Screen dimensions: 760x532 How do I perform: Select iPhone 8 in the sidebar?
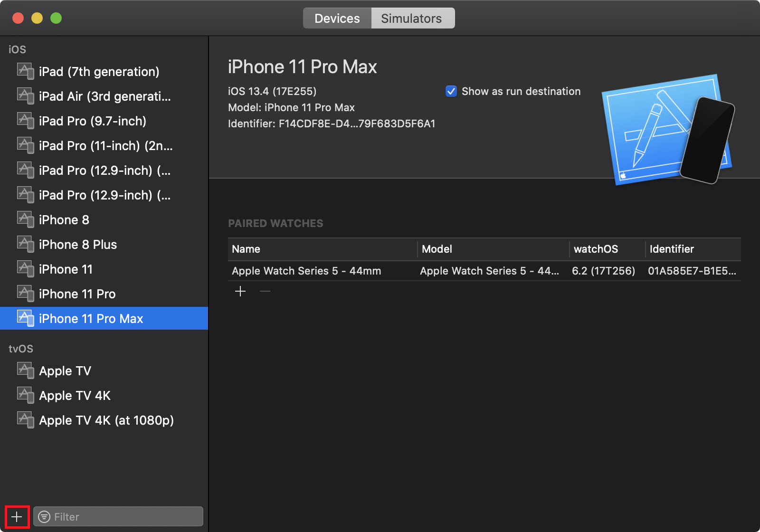click(104, 219)
